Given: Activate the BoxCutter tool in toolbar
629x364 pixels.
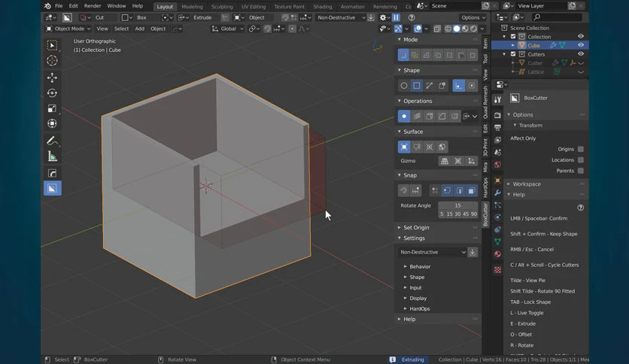Looking at the screenshot, I should pyautogui.click(x=52, y=189).
